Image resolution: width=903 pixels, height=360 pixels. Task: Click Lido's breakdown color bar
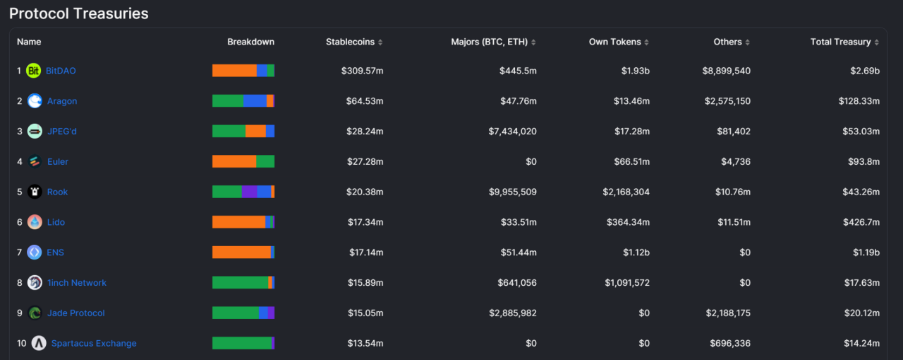pos(243,222)
